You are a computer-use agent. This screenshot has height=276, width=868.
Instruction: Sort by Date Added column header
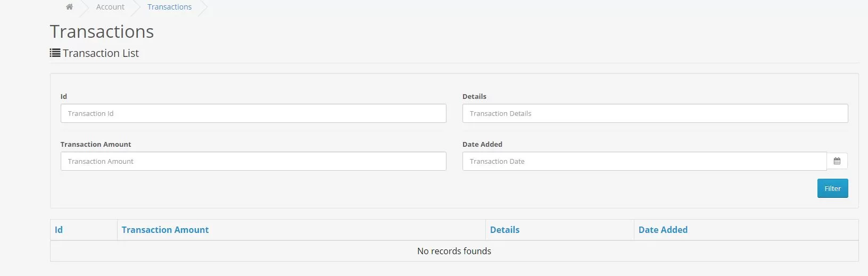click(x=663, y=230)
